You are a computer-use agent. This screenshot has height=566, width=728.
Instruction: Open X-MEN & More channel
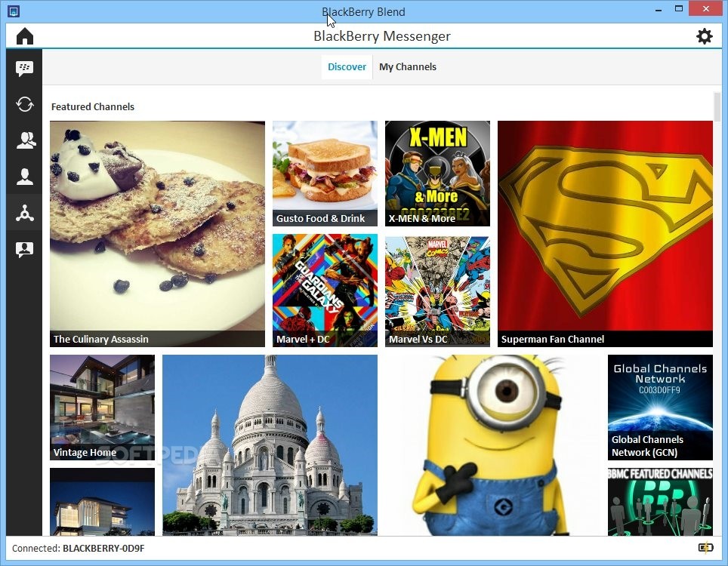coord(437,174)
